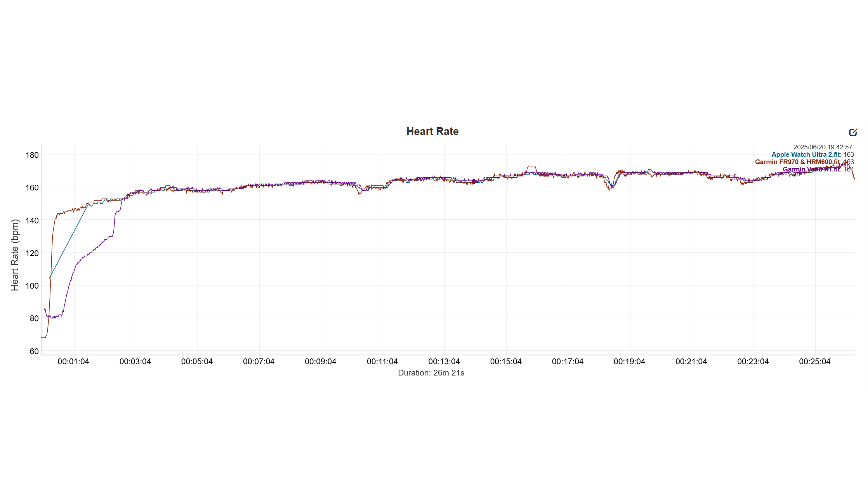Screen dimensions: 868x488
Task: Click the Heart Rate chart title
Action: point(432,132)
